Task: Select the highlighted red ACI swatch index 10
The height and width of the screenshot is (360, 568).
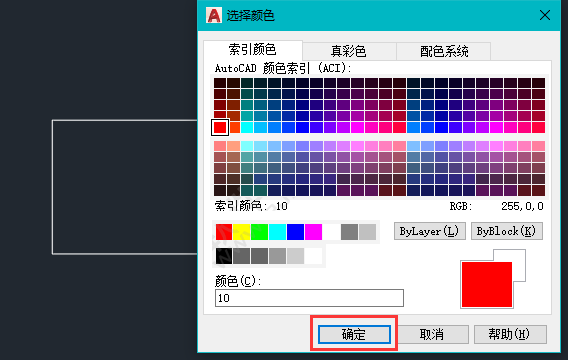Action: click(220, 127)
